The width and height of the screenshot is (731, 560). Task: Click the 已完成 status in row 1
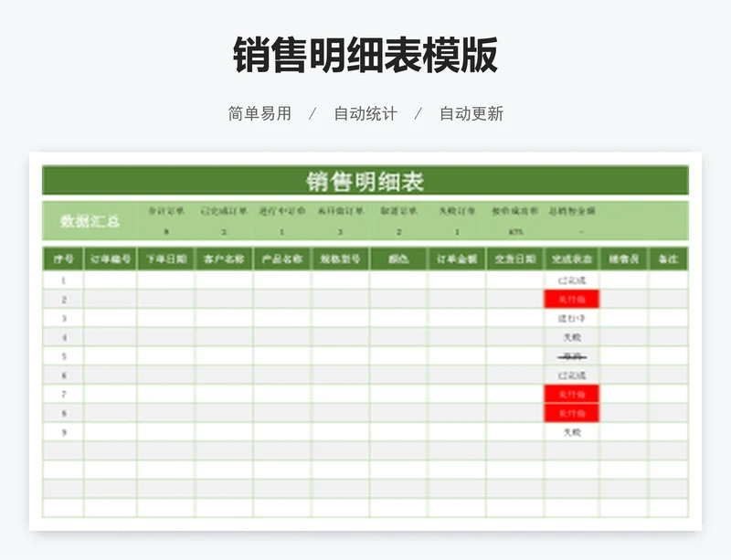point(572,280)
